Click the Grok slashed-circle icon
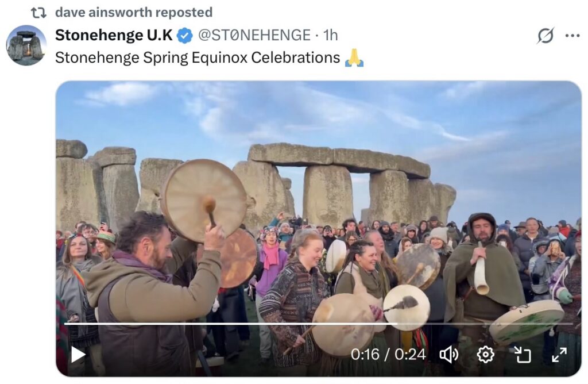The image size is (588, 384). tap(546, 36)
